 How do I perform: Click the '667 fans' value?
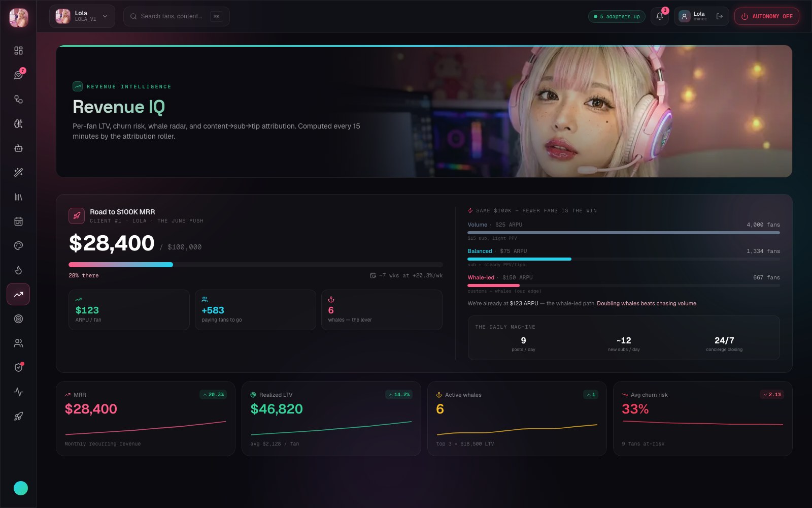click(x=766, y=277)
